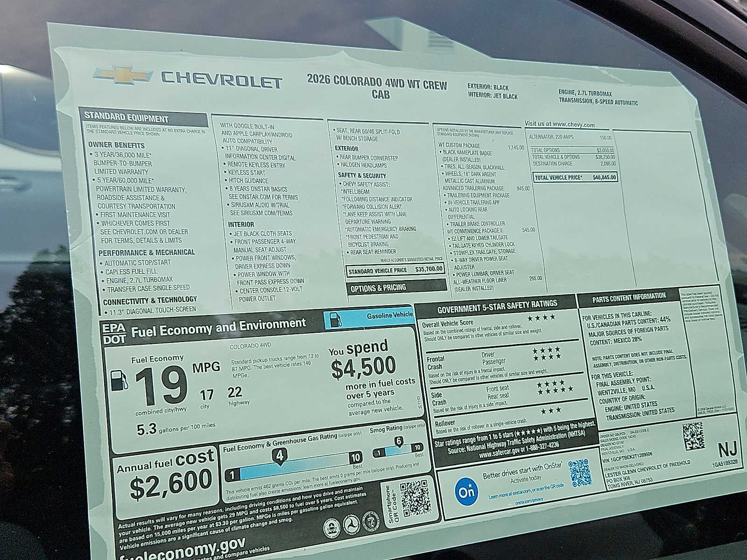This screenshot has height=560, width=747.
Task: Click the STANDARD VEHICLE PRICE $35,700.00 box
Action: point(395,270)
